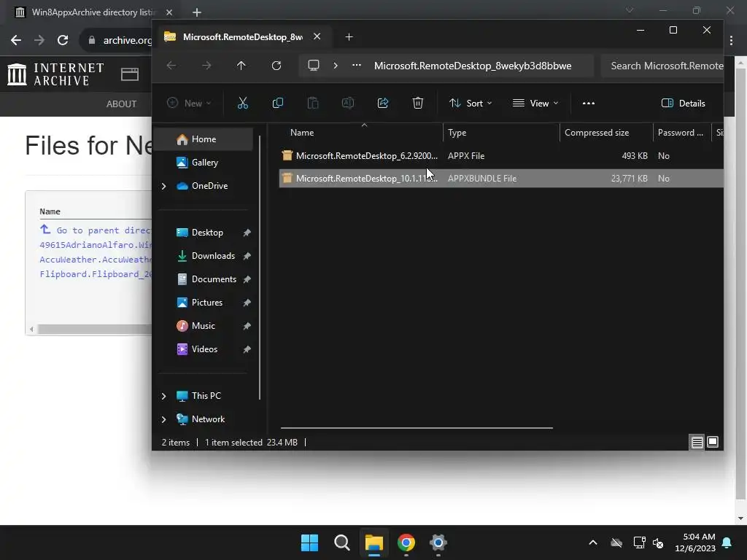Go up one folder with the Up arrow
This screenshot has height=560, width=747.
point(241,66)
